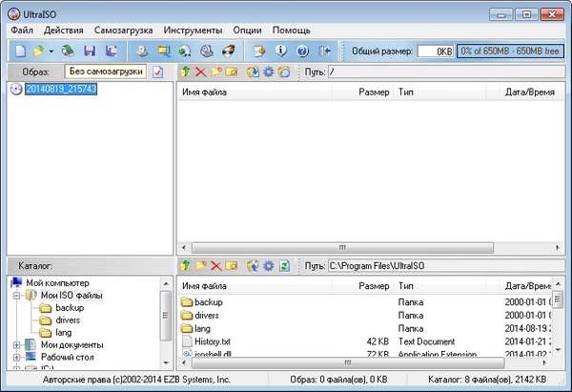Click the 'Без самозагрузки' button
Image resolution: width=572 pixels, height=392 pixels.
106,72
